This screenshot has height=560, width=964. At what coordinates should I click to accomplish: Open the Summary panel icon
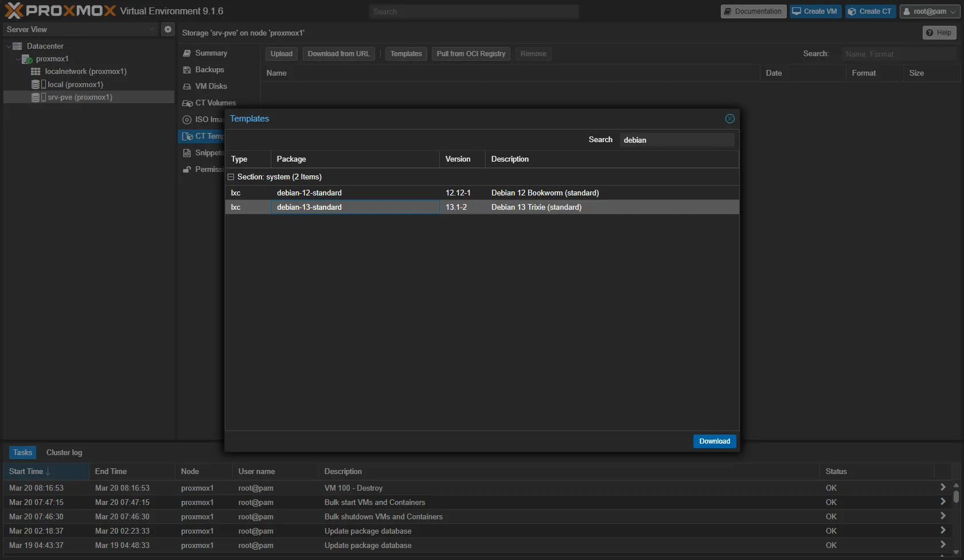pyautogui.click(x=187, y=53)
